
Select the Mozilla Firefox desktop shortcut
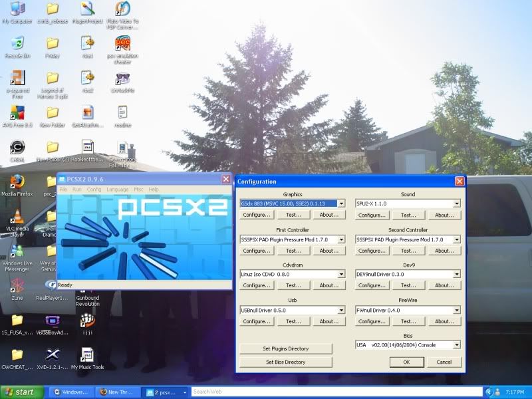point(17,186)
